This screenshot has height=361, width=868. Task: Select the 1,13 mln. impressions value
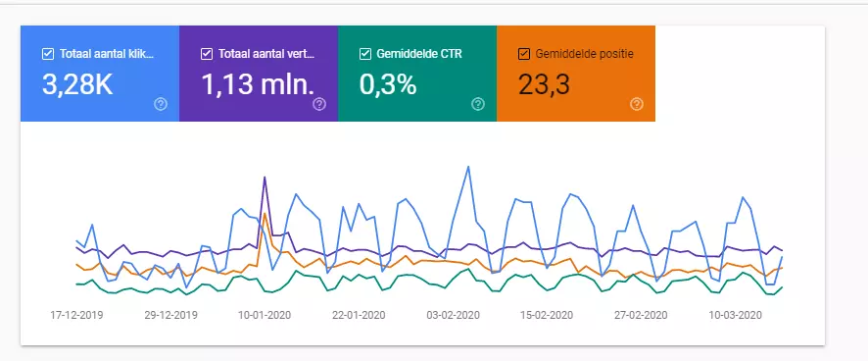click(258, 84)
